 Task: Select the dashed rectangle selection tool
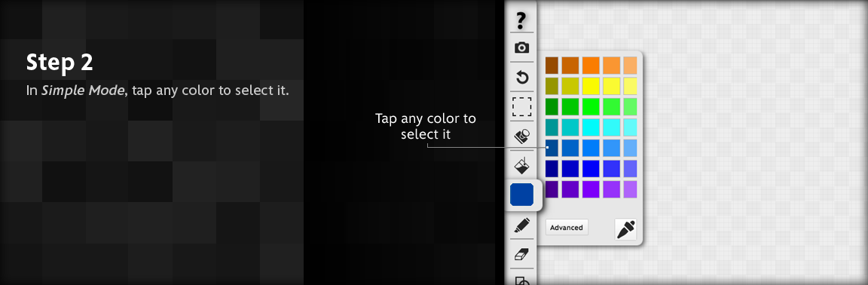click(521, 106)
